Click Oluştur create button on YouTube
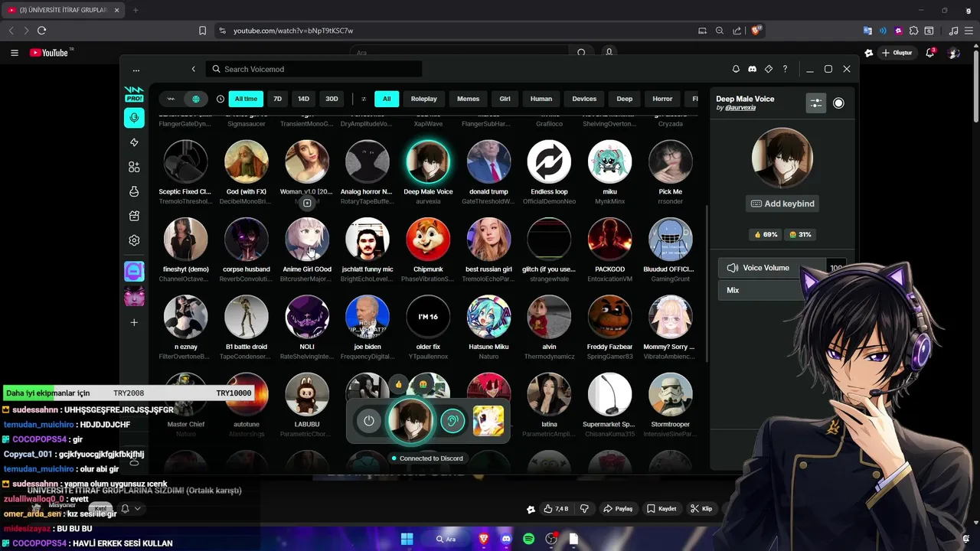The image size is (980, 551). coord(897,53)
